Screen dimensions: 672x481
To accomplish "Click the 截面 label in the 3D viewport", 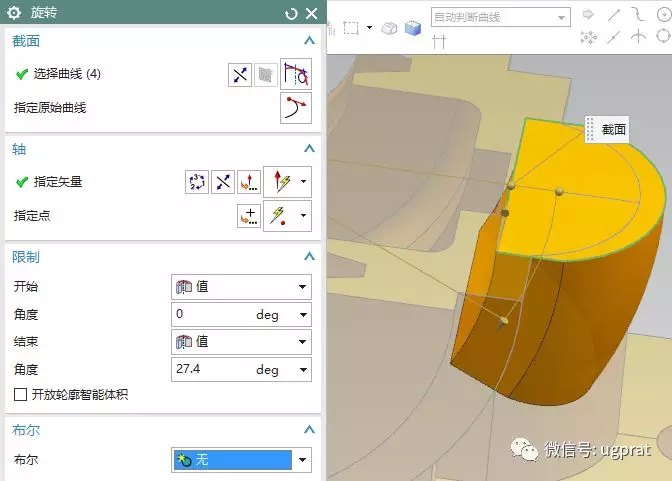I will pos(613,130).
